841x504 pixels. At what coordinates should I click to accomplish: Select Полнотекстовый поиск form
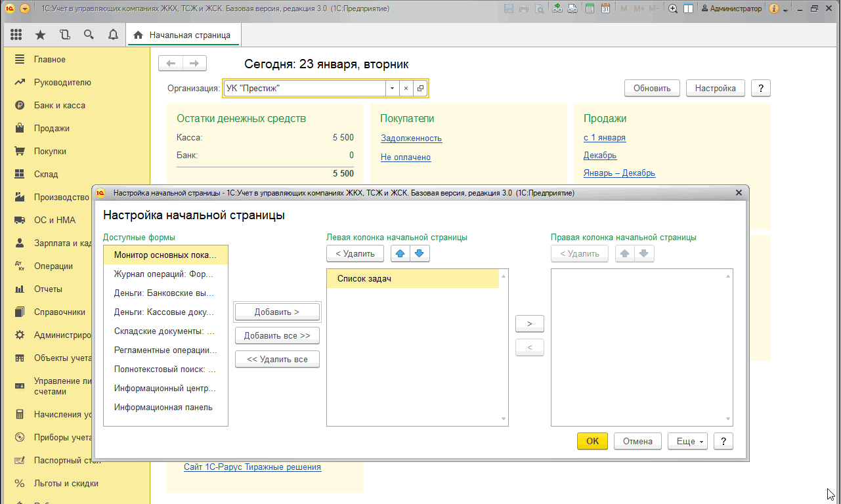click(x=165, y=369)
